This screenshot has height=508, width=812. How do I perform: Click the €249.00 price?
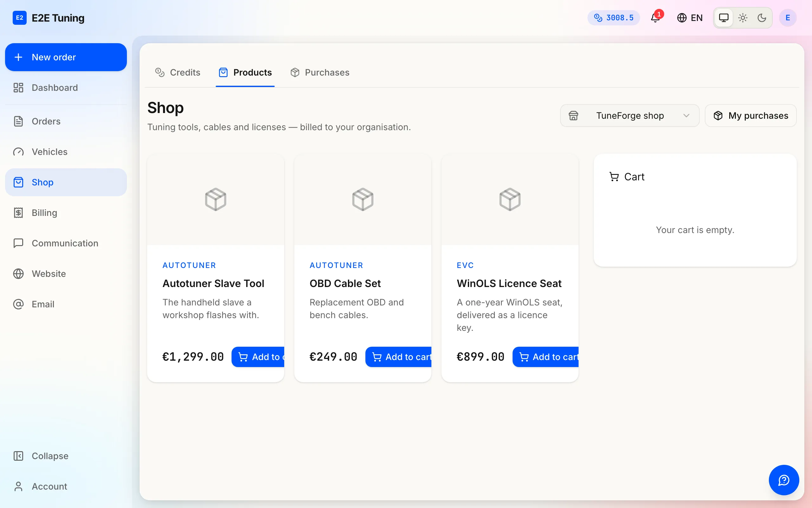(334, 357)
